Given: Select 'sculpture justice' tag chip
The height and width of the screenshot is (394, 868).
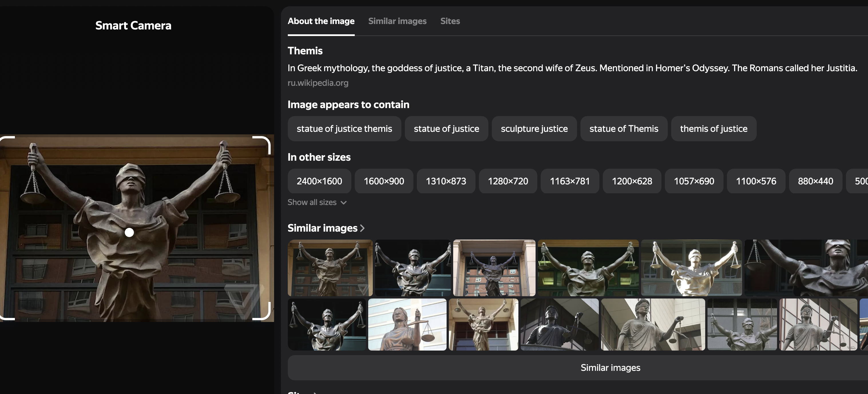Looking at the screenshot, I should pos(534,129).
